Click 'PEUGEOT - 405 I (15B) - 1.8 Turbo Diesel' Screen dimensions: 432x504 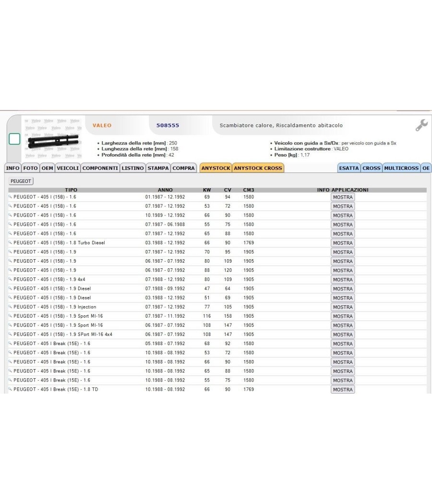(x=59, y=243)
